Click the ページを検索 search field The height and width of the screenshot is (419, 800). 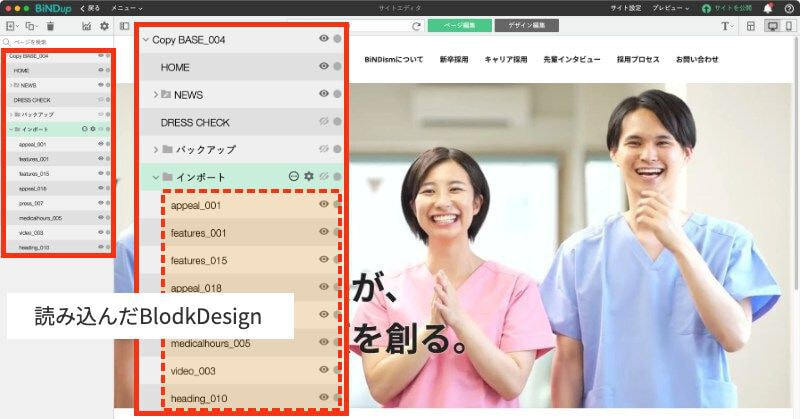click(x=55, y=43)
